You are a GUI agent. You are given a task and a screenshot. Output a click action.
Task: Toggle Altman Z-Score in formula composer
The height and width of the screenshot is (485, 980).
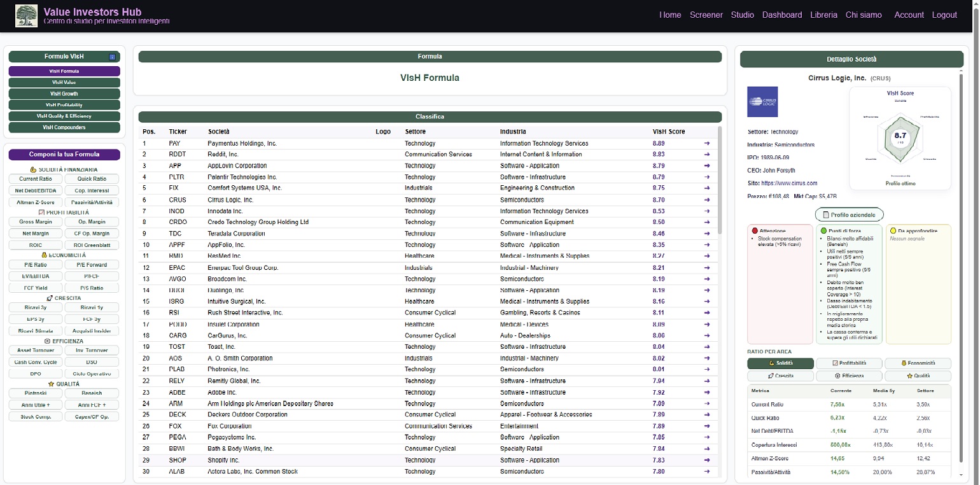pos(36,202)
